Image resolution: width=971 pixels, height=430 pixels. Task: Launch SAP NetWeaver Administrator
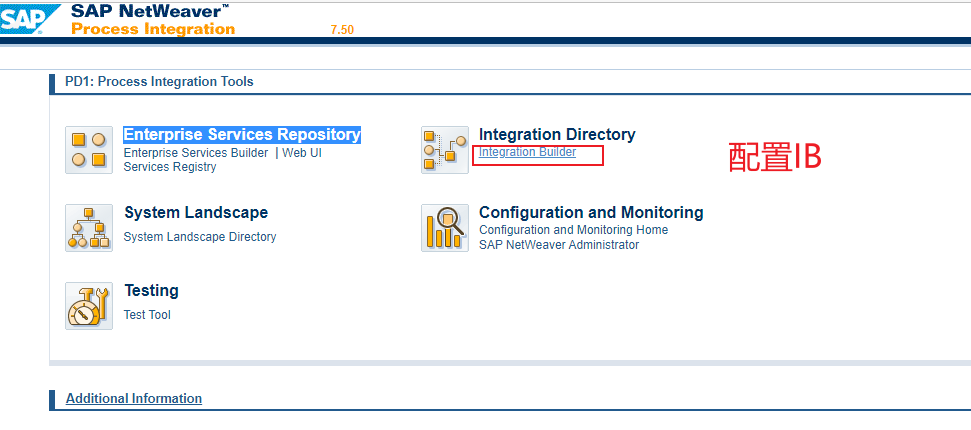pyautogui.click(x=559, y=245)
